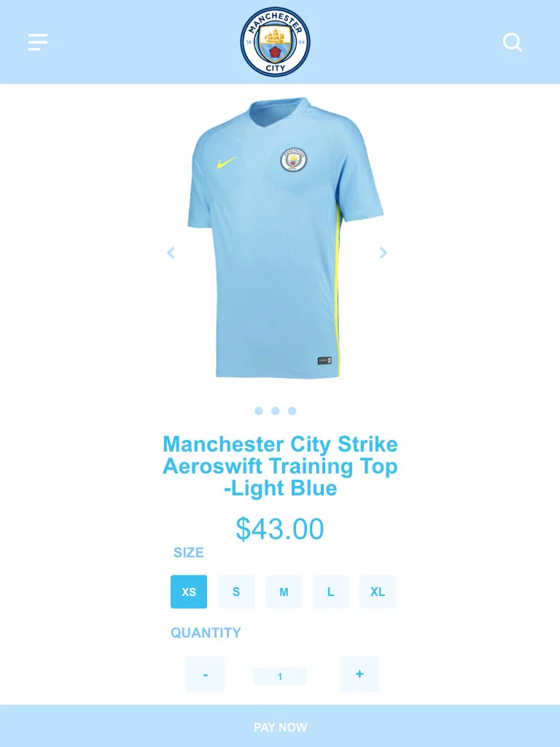Increase quantity with plus button
560x747 pixels.
click(x=359, y=674)
